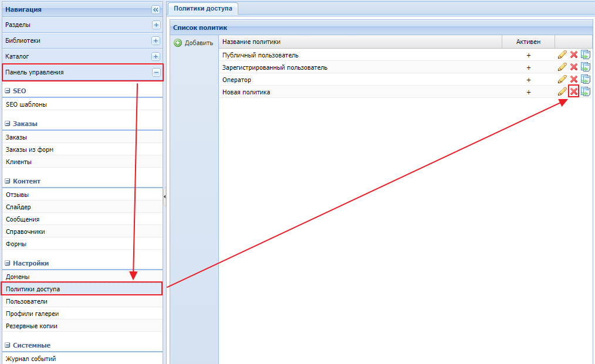The height and width of the screenshot is (364, 595).
Task: Expand the Разделы section
Action: pyautogui.click(x=155, y=25)
